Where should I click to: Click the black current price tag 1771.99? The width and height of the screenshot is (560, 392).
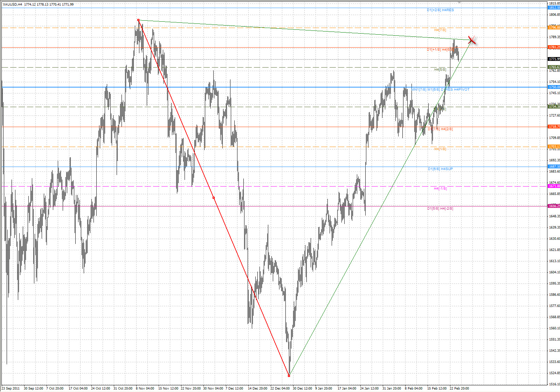tap(554, 59)
